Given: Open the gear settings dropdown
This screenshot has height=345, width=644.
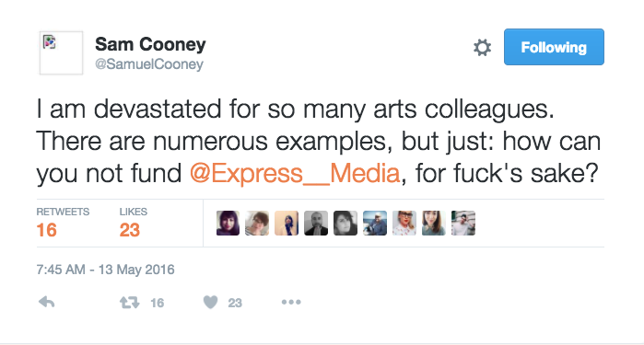Looking at the screenshot, I should (482, 48).
